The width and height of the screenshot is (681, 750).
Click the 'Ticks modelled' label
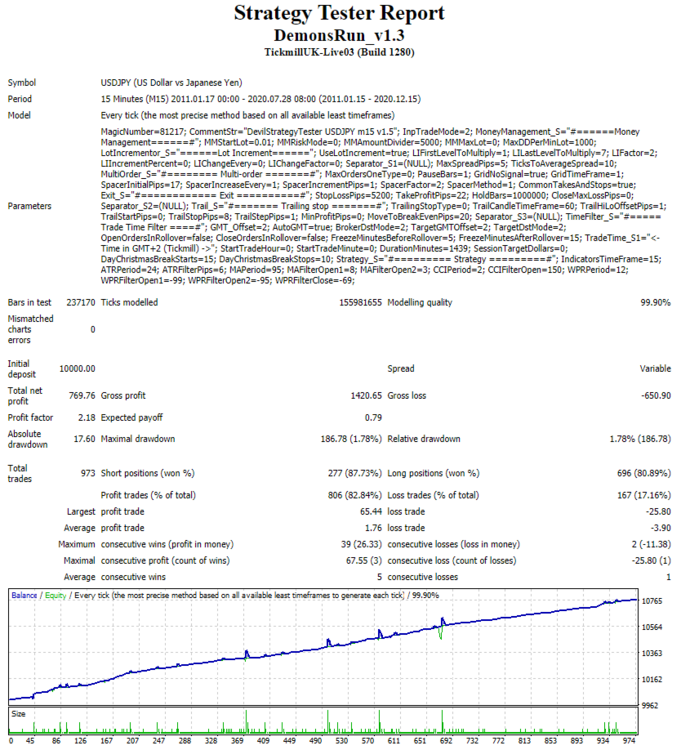129,302
